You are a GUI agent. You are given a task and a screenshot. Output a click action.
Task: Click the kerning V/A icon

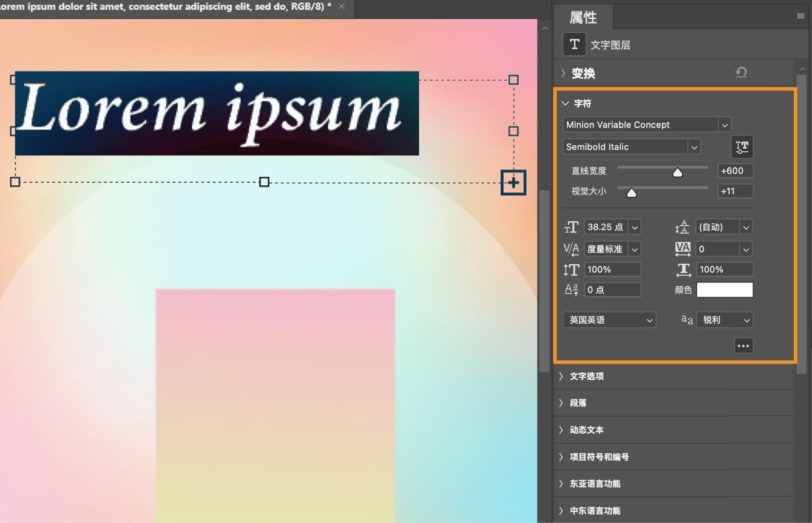tap(570, 248)
